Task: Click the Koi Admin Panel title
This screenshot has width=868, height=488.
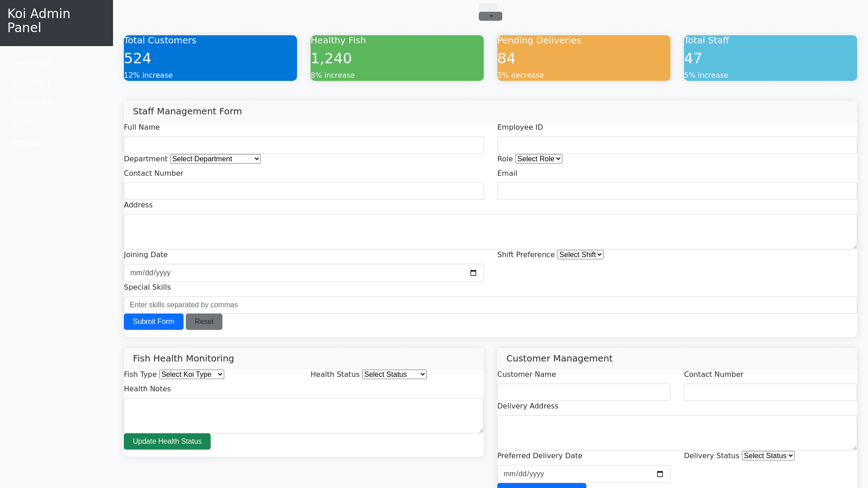Action: coord(39,21)
